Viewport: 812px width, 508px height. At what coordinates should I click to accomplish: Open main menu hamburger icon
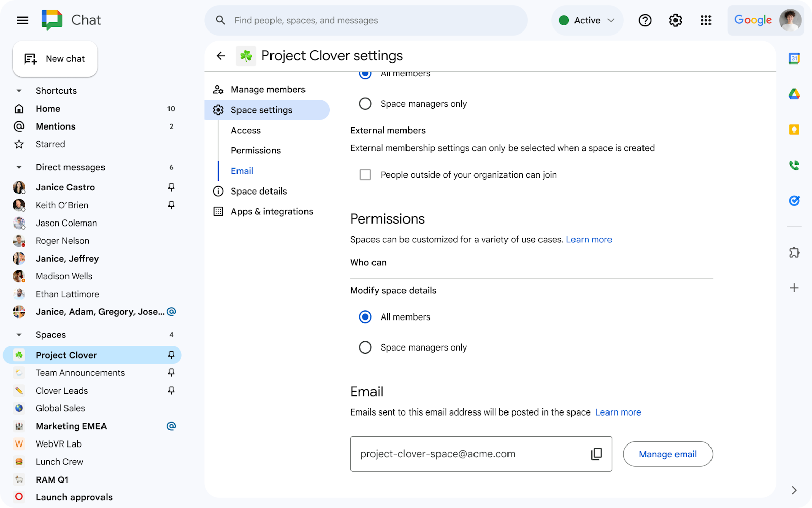tap(23, 20)
